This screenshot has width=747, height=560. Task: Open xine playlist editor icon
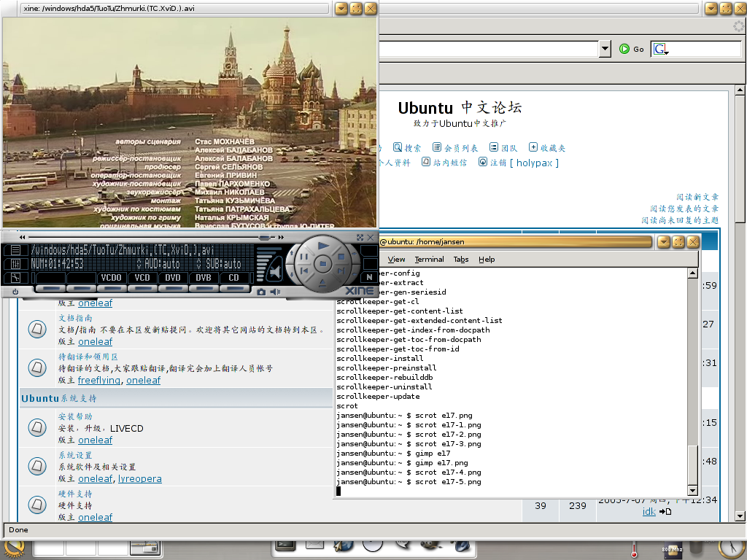pos(15,249)
